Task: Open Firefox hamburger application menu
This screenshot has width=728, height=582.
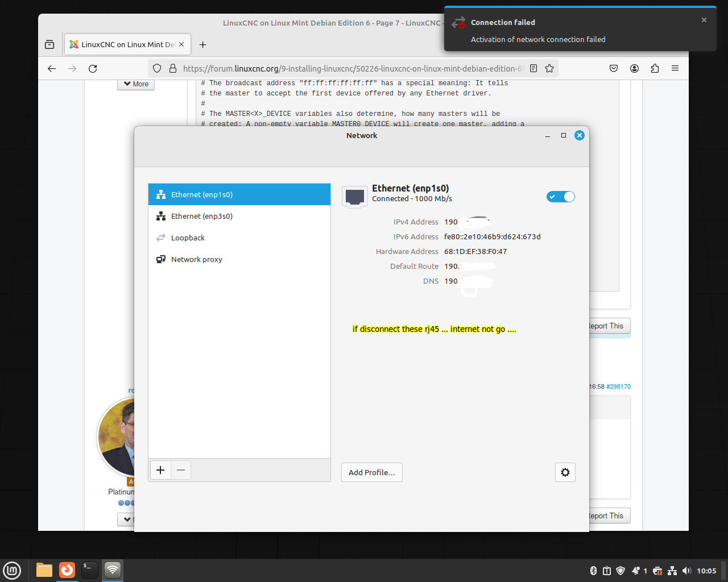Action: 675,68
